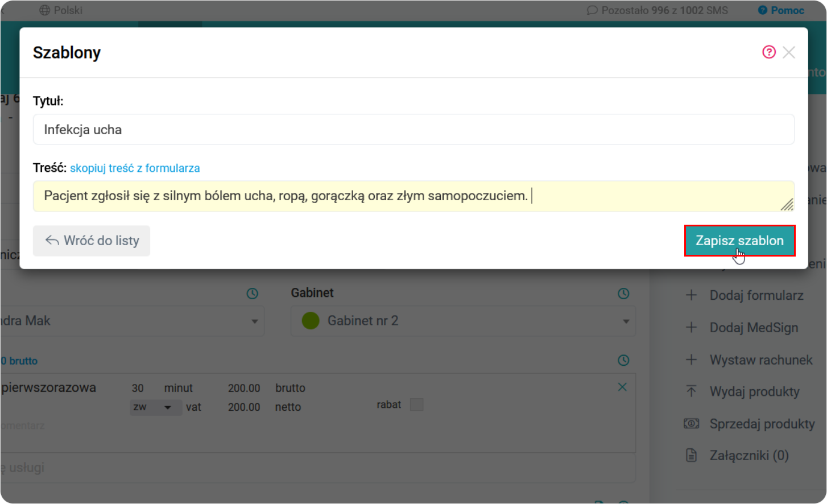The width and height of the screenshot is (827, 504).
Task: Click the clock icon above the services list
Action: click(x=623, y=360)
